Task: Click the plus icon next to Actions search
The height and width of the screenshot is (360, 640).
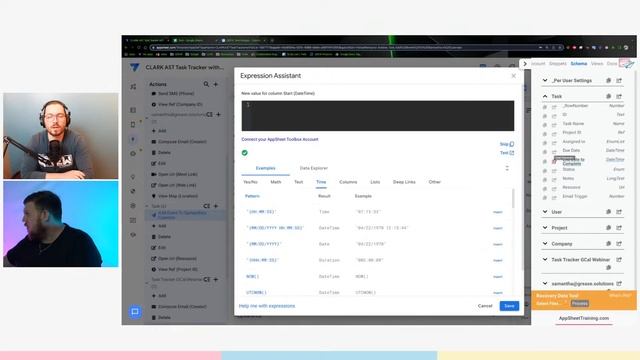Action: [x=216, y=84]
